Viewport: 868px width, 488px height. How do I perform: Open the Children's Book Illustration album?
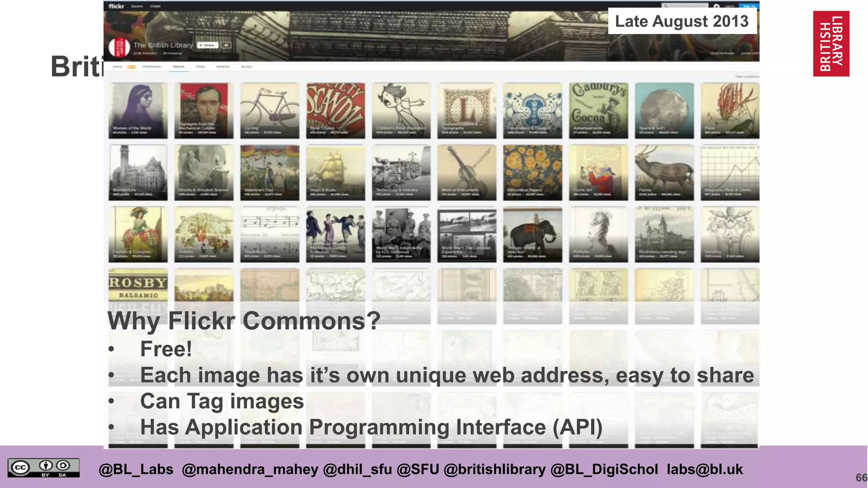pyautogui.click(x=401, y=111)
